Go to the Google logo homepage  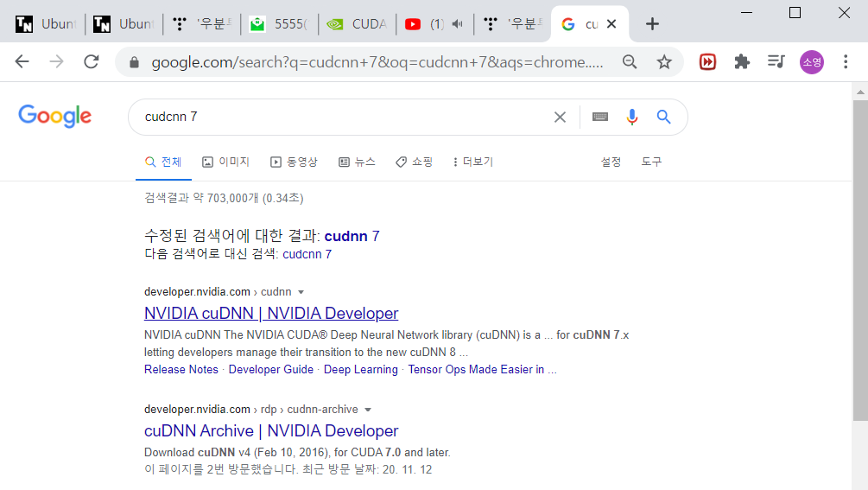(x=54, y=117)
